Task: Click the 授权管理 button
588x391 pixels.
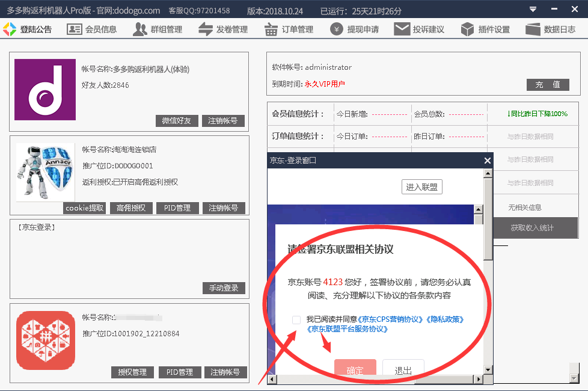Action: (x=132, y=372)
